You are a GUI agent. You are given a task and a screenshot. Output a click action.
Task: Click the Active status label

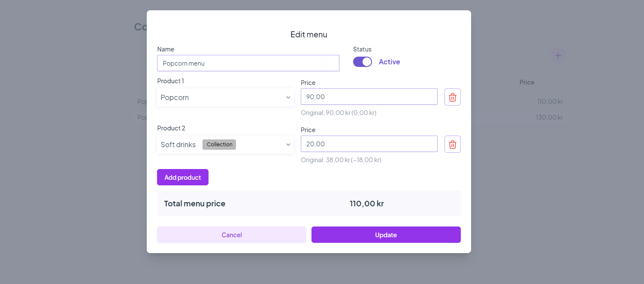click(x=389, y=62)
